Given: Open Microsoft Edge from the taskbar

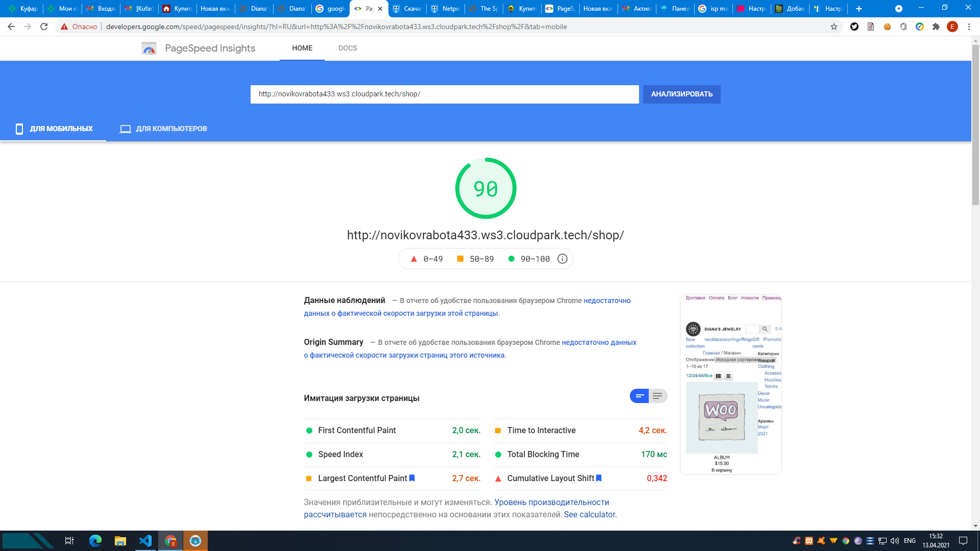Looking at the screenshot, I should tap(95, 541).
